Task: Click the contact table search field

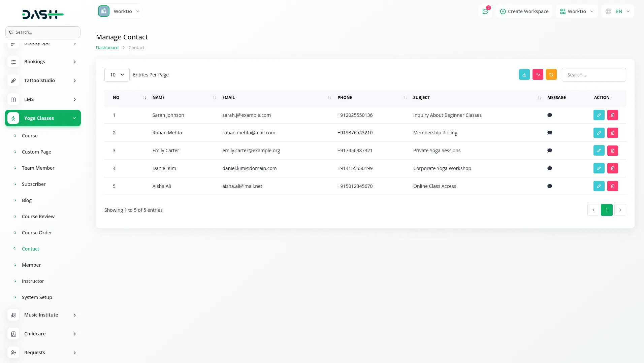Action: click(x=593, y=75)
